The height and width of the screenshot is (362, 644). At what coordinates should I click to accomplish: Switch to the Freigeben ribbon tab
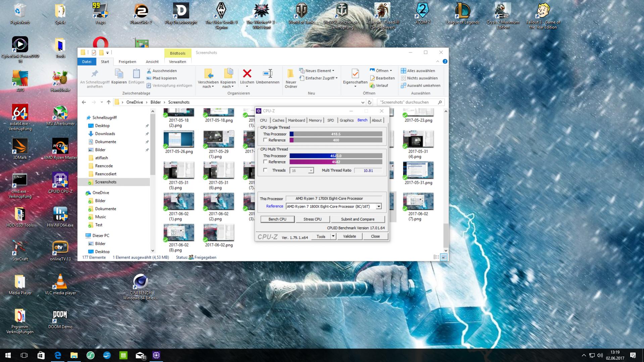tap(127, 62)
